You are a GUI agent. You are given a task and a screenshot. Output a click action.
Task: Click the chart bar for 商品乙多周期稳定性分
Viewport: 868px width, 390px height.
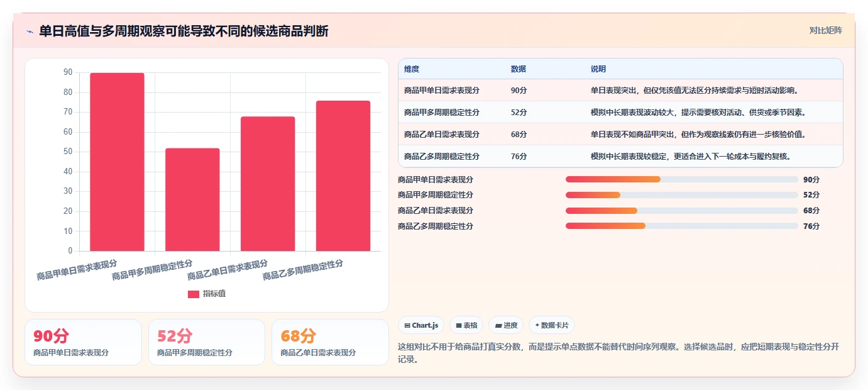[x=343, y=176]
